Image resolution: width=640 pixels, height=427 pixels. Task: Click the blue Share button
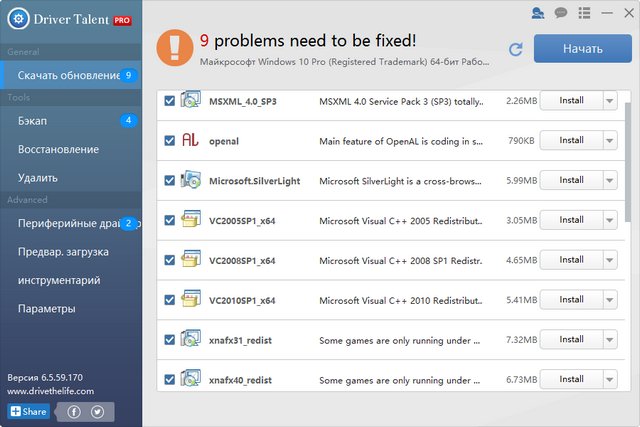[x=28, y=411]
